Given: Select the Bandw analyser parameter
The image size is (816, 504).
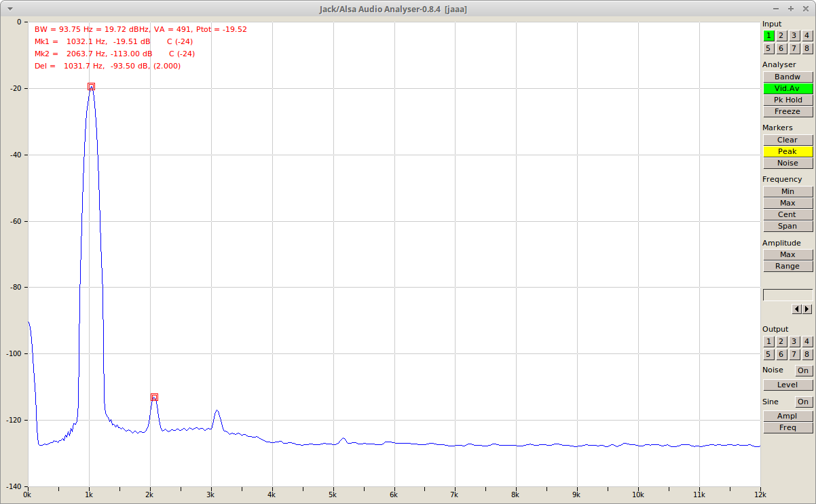Looking at the screenshot, I should coord(787,77).
